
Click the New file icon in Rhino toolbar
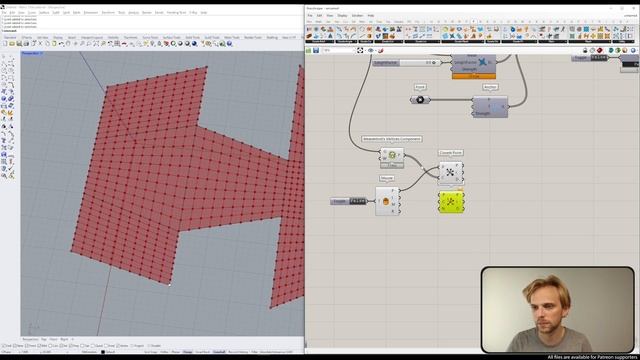[x=4, y=43]
